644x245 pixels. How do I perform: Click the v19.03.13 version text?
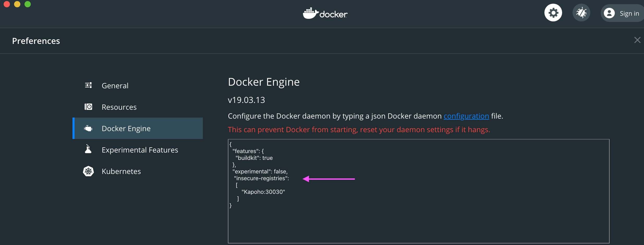point(246,100)
